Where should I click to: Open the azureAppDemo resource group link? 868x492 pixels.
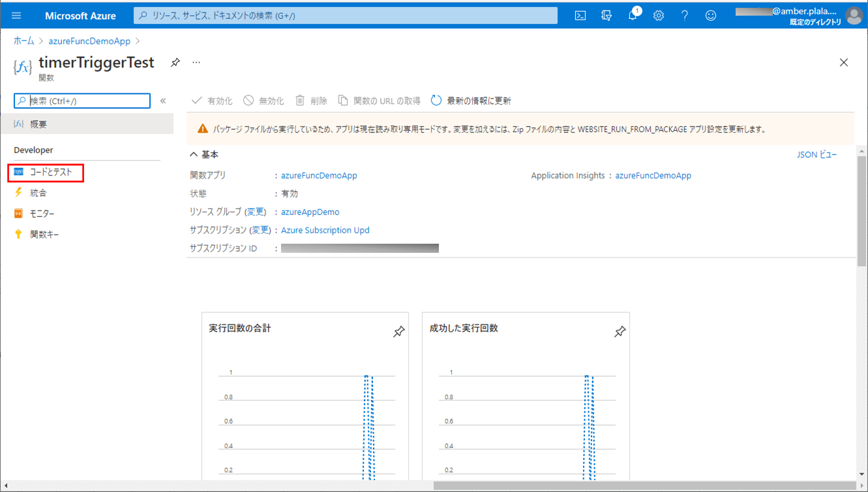(310, 212)
